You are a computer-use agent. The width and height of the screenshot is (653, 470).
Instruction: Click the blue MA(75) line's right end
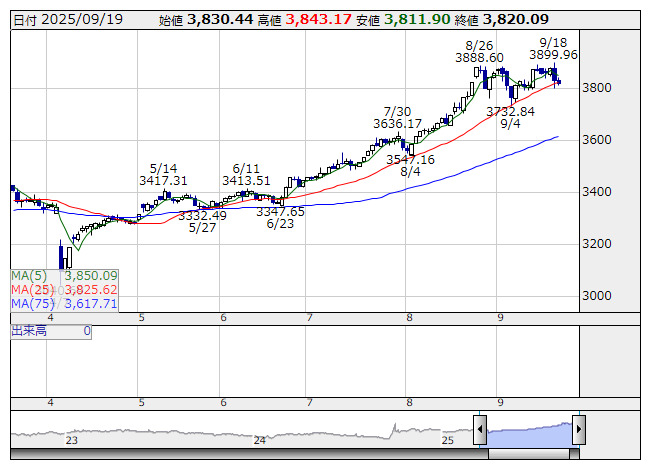tap(558, 137)
